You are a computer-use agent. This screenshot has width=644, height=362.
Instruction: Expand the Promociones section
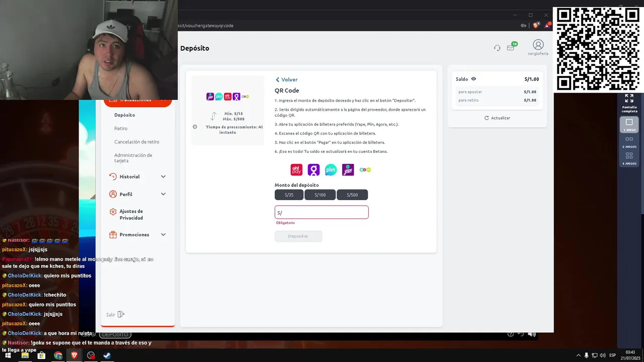tap(137, 234)
